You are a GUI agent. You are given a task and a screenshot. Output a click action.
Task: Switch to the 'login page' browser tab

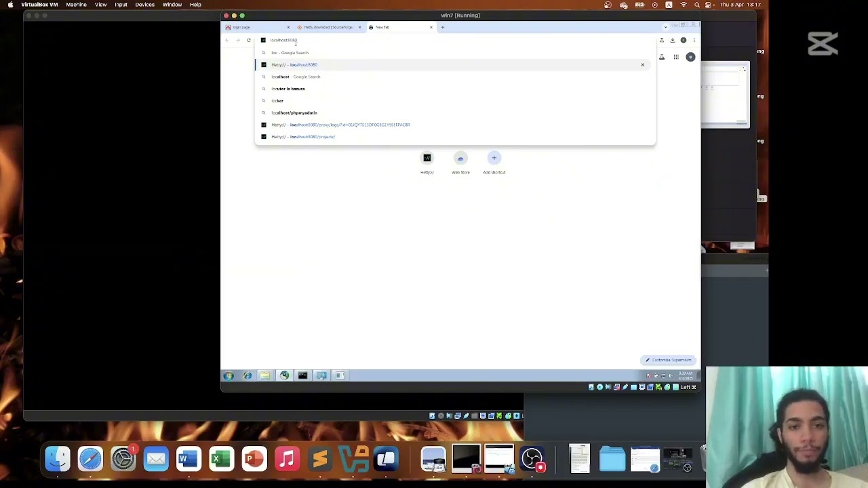tap(257, 27)
